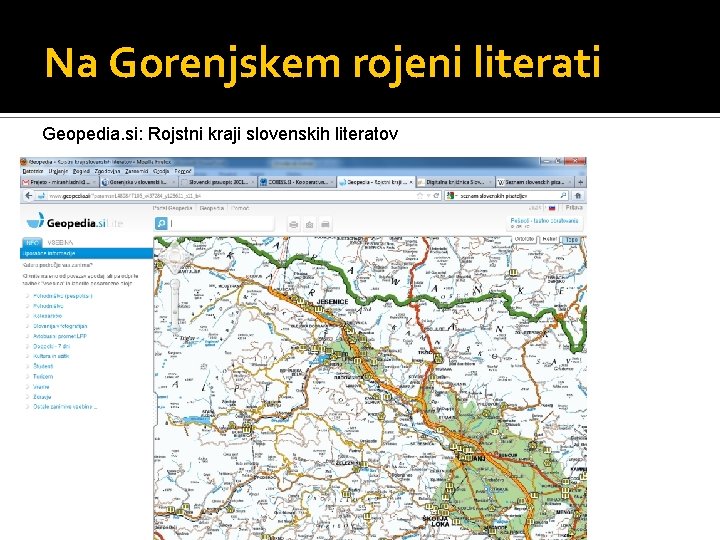Open the Slovenija v fotografijah link
This screenshot has height=540, width=720.
pos(60,326)
